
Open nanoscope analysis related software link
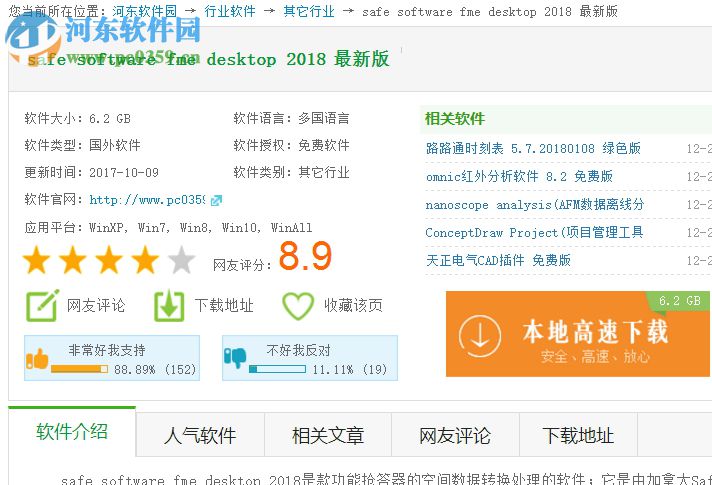[535, 204]
